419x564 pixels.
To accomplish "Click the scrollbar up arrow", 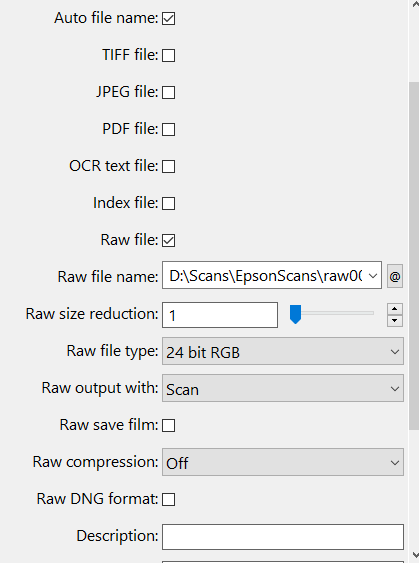I will (x=415, y=4).
